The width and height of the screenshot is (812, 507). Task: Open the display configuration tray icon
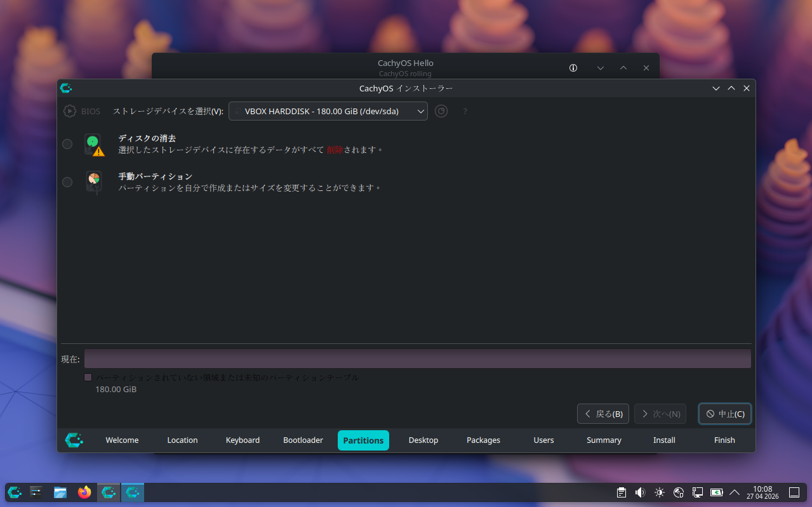[697, 492]
